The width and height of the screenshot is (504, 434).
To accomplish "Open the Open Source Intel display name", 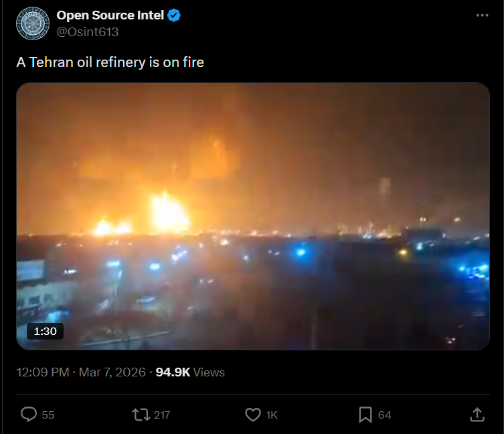I will (x=110, y=15).
